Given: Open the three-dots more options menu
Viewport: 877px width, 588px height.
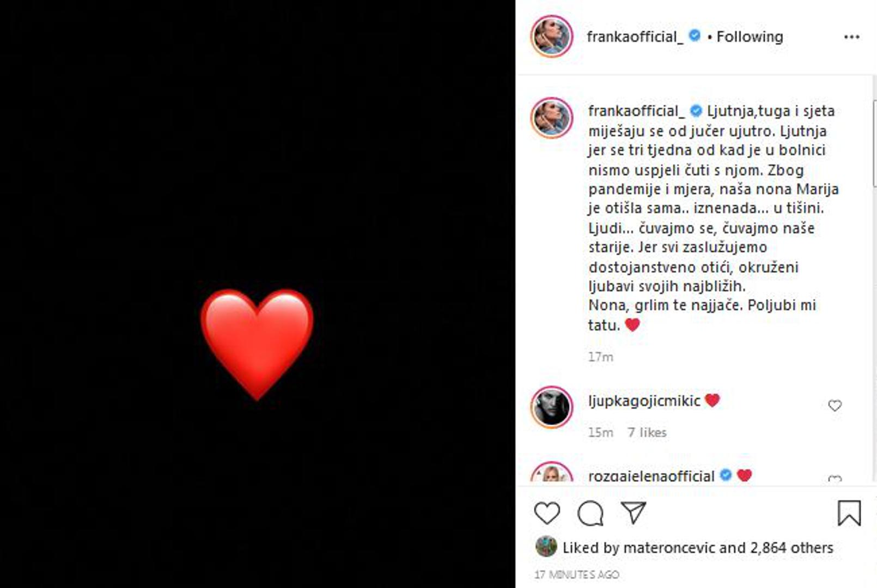Looking at the screenshot, I should [851, 37].
